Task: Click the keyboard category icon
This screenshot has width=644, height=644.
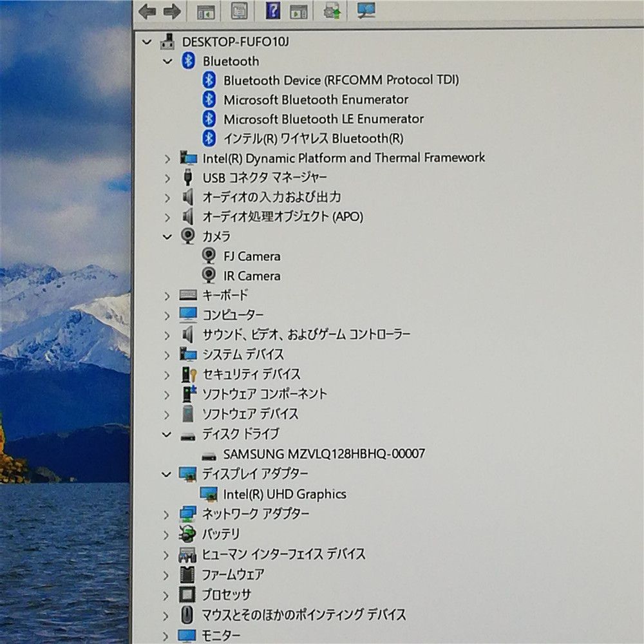Action: click(x=188, y=295)
